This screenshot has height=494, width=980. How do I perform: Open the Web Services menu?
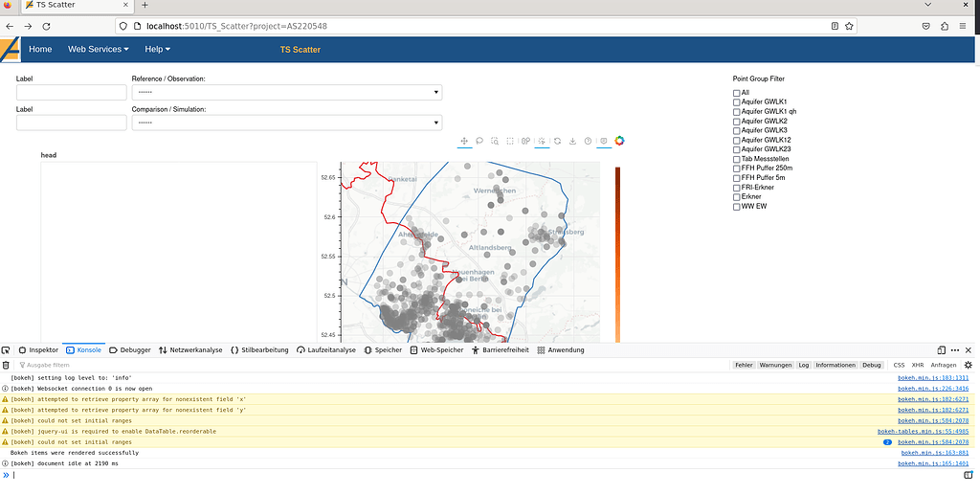(98, 49)
